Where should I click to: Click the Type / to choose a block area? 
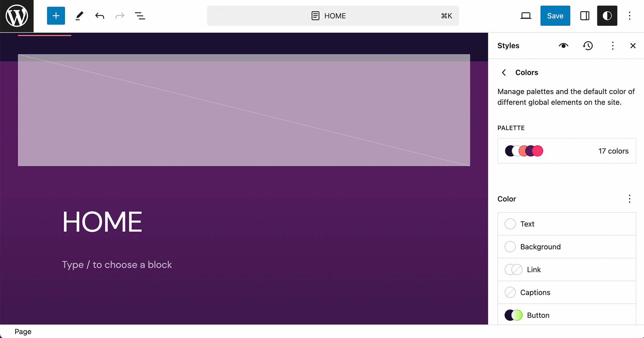[x=117, y=264]
